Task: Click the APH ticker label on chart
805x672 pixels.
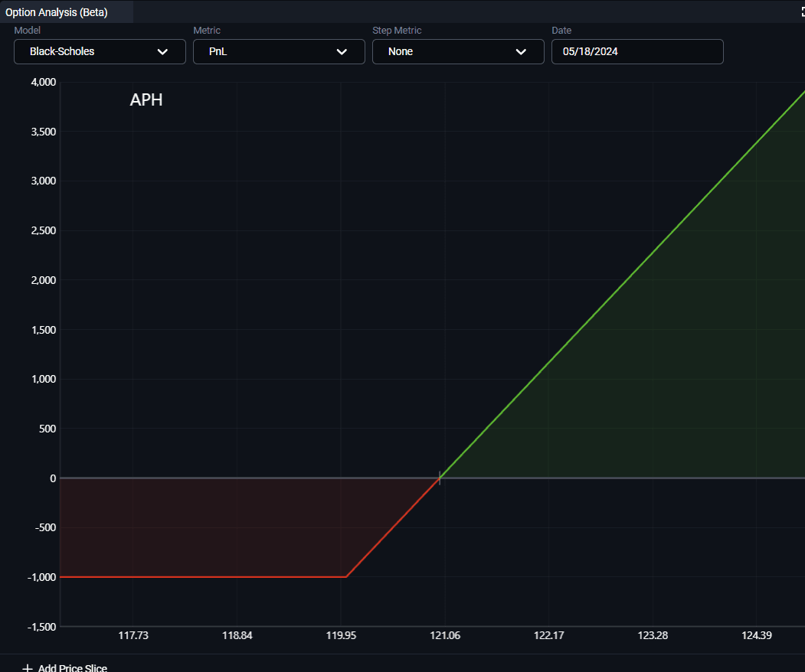Action: [146, 99]
